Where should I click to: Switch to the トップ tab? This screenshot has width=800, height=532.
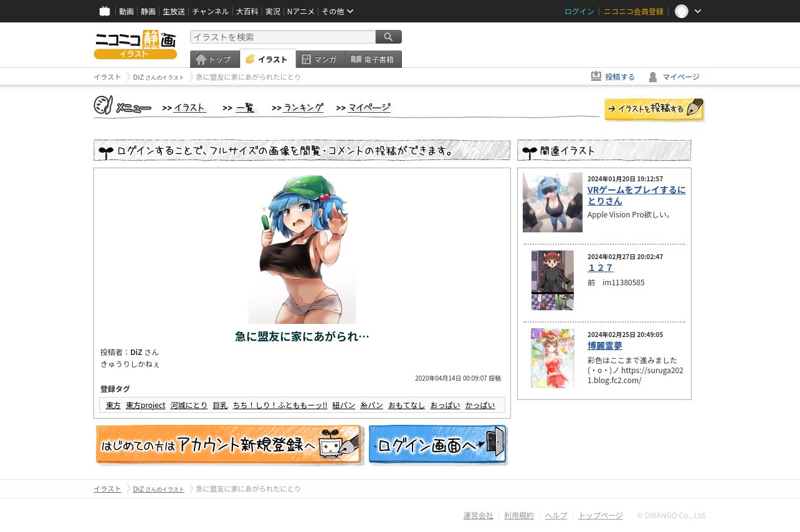pos(214,59)
